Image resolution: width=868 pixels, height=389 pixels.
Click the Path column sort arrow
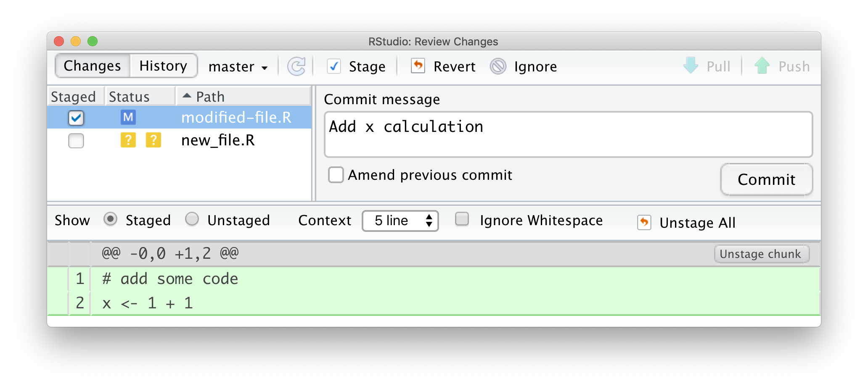[187, 95]
